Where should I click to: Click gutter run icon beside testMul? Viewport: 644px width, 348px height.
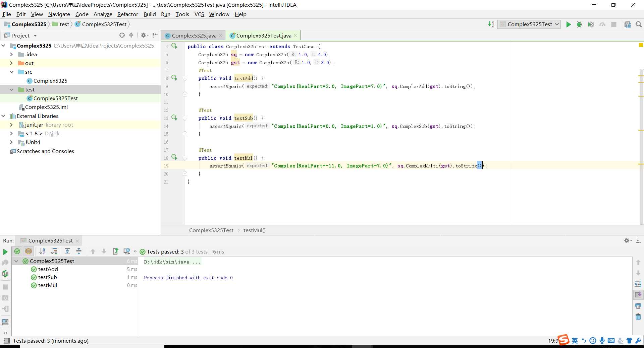(x=174, y=157)
